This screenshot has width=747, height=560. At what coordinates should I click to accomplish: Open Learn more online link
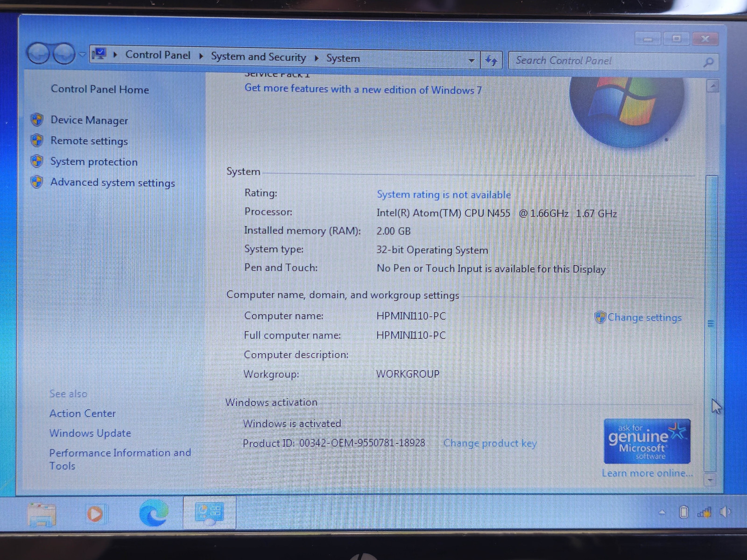tap(647, 473)
